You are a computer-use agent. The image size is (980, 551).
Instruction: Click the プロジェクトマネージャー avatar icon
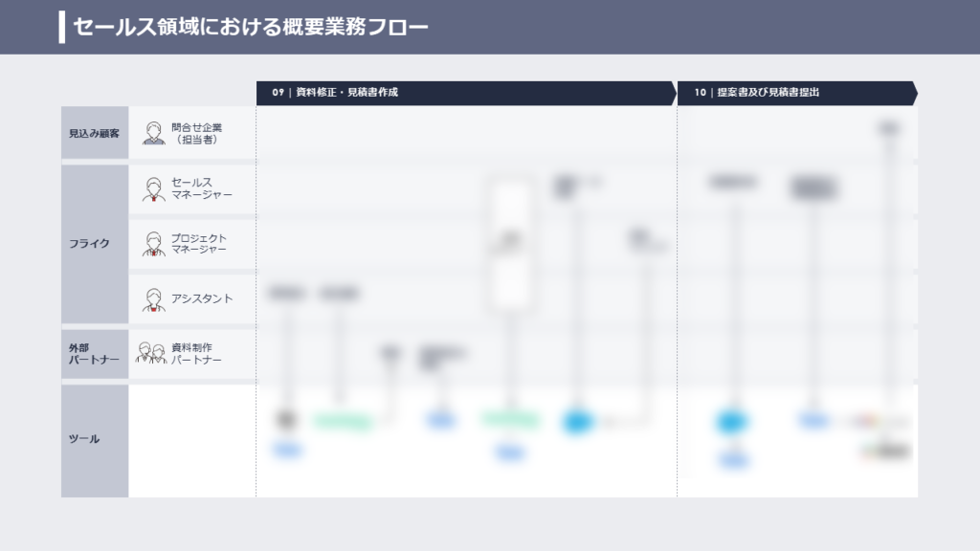(x=154, y=244)
